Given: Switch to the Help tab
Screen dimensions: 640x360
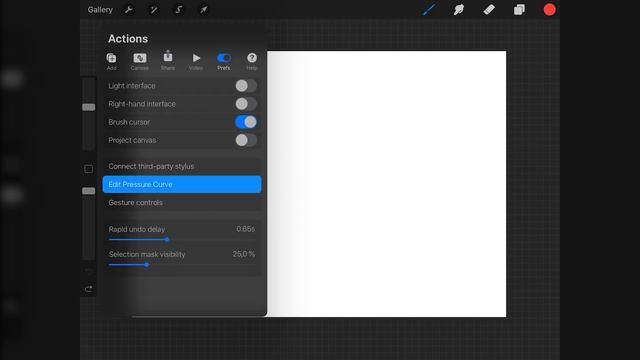Looking at the screenshot, I should (x=252, y=61).
